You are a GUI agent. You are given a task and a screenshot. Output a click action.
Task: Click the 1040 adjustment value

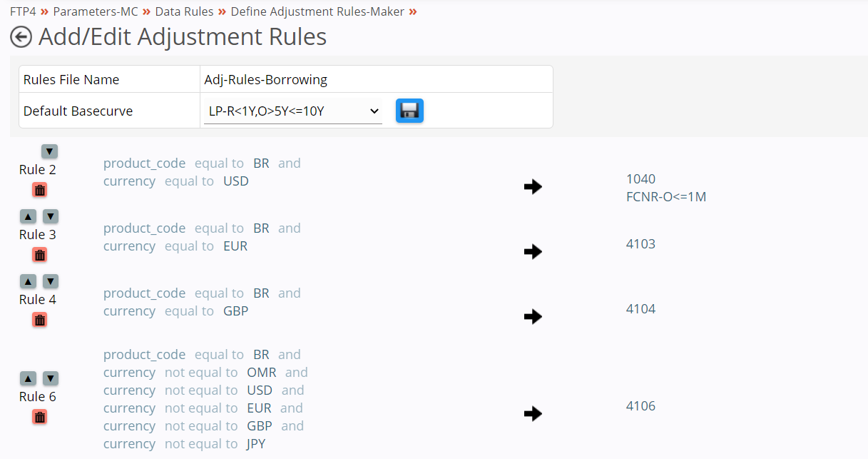point(640,179)
